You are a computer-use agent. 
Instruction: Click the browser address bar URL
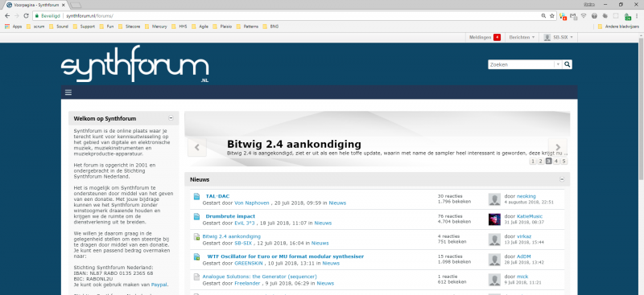[x=89, y=15]
